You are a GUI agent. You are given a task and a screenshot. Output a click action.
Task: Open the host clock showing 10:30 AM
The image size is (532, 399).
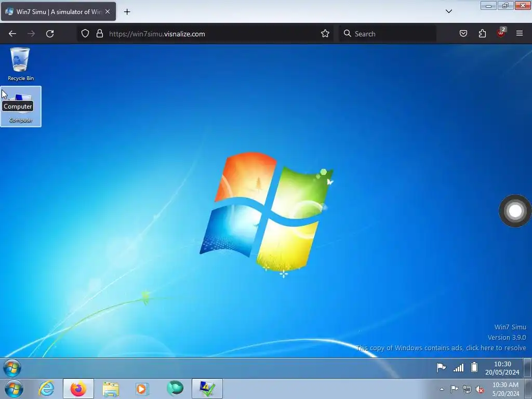pos(505,389)
